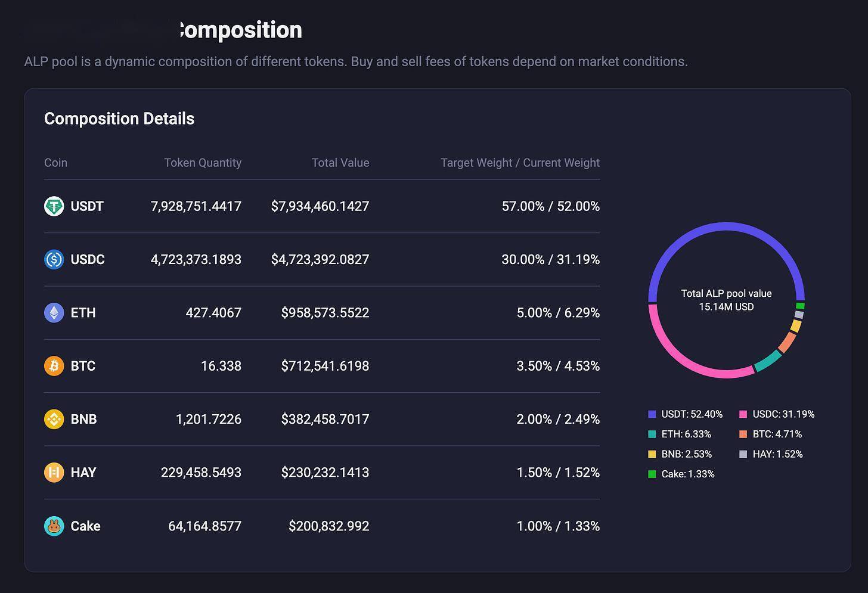The width and height of the screenshot is (868, 593).
Task: Select the USDC coin name
Action: (x=88, y=259)
